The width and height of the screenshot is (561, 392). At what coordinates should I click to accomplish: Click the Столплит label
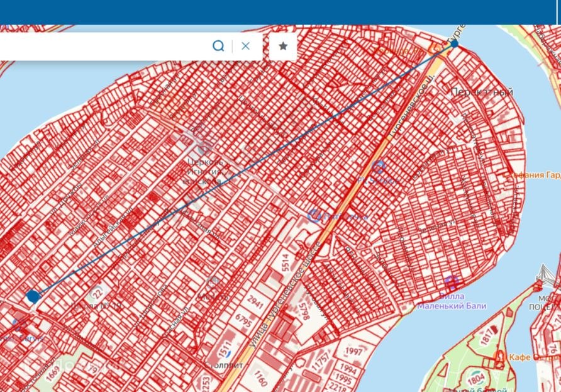pos(225,366)
